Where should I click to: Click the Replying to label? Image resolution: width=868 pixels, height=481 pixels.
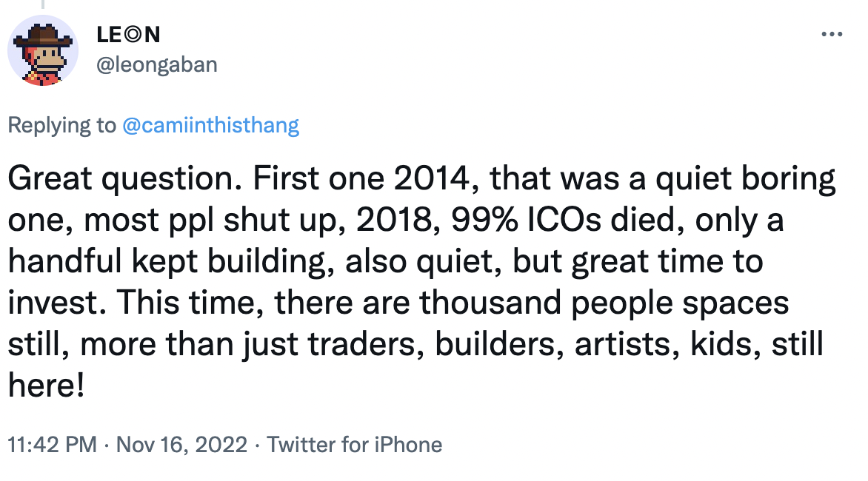point(62,126)
